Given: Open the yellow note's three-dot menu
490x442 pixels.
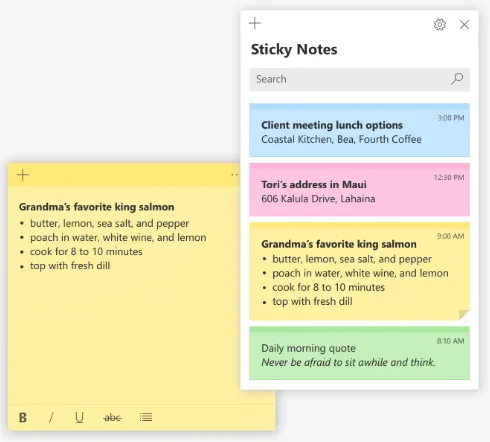Looking at the screenshot, I should [235, 175].
